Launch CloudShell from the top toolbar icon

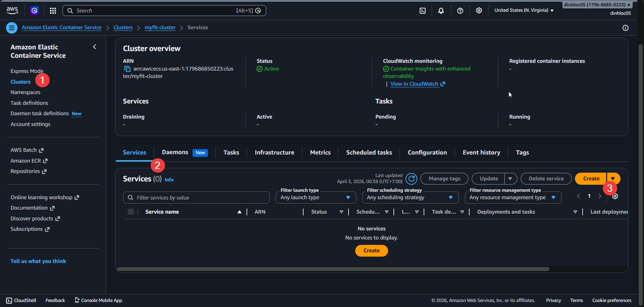point(422,10)
